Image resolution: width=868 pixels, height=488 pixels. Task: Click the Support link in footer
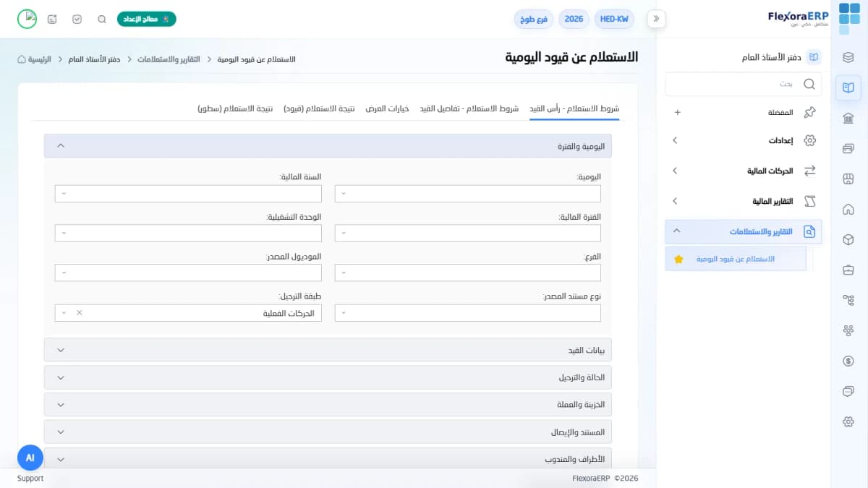tap(30, 479)
